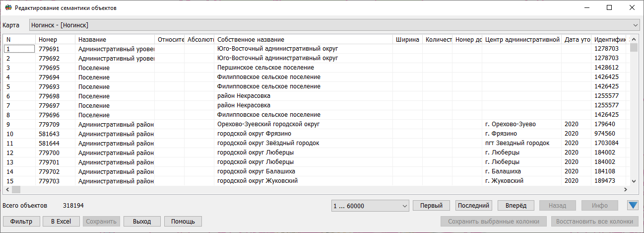Go to first page with Первый

[x=432, y=206]
